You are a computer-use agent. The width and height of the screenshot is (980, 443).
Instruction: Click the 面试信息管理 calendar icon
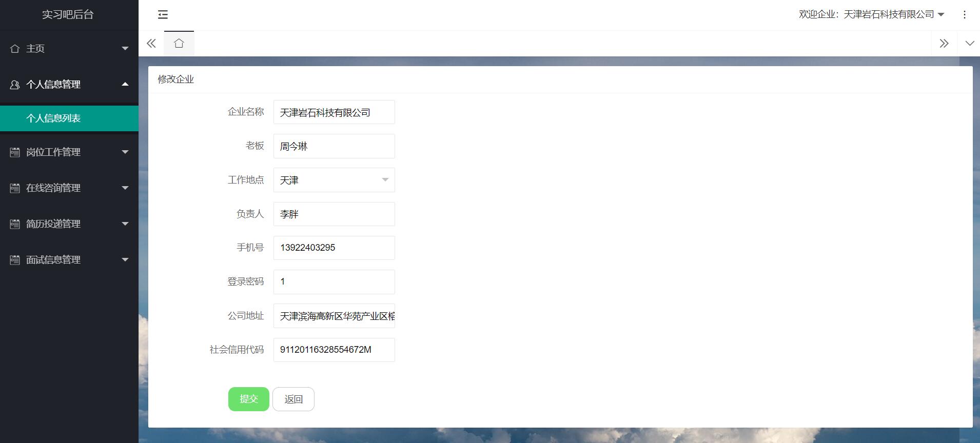click(15, 260)
